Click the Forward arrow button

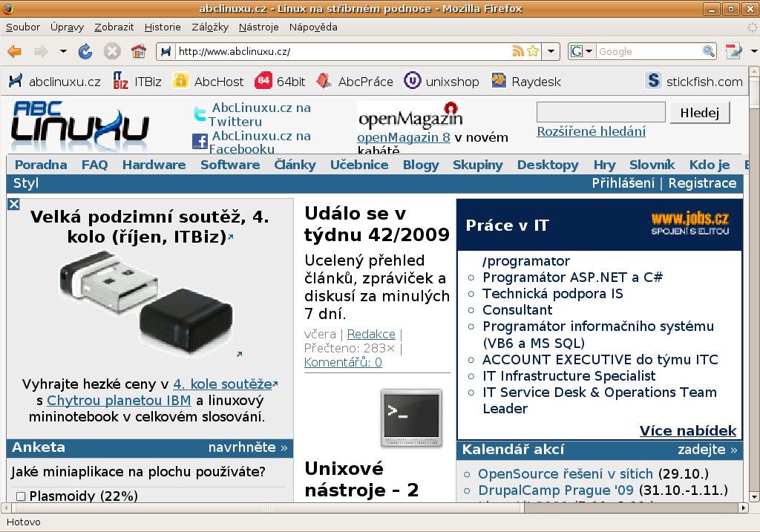[x=41, y=51]
